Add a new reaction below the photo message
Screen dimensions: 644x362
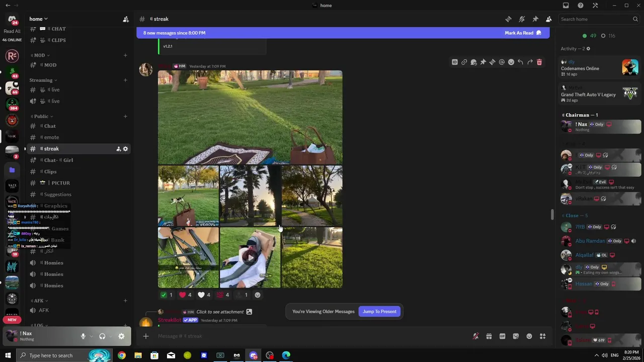click(x=258, y=295)
